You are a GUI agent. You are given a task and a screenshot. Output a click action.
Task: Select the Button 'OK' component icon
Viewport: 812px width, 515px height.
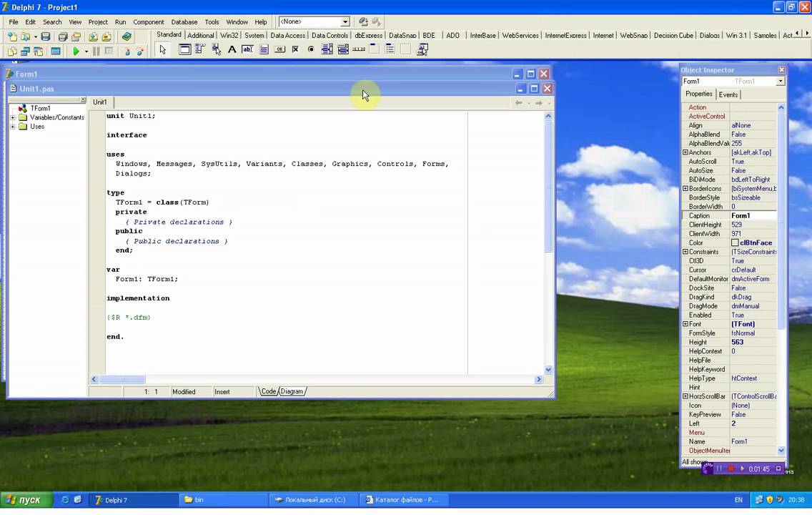pos(279,50)
